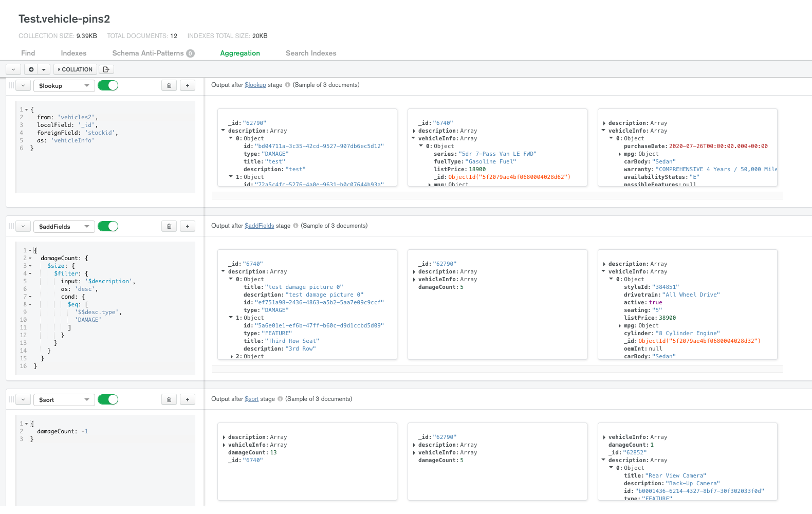Click info icon beside $sort stage output
812x514 pixels.
(x=280, y=399)
